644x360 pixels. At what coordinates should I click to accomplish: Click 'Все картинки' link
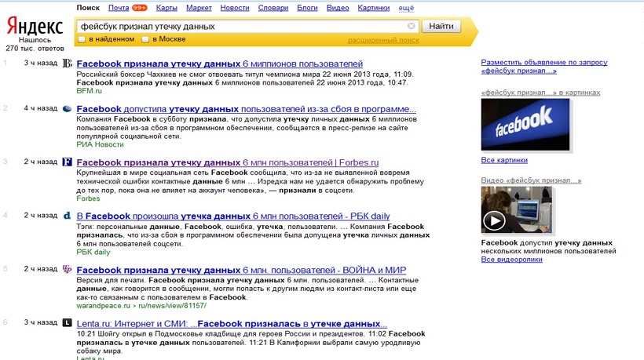pos(504,160)
